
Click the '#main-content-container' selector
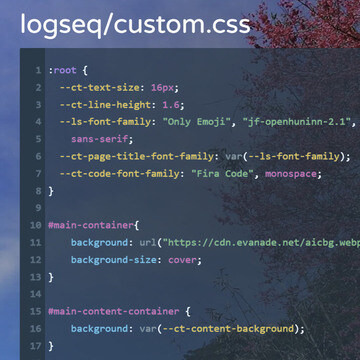pyautogui.click(x=114, y=311)
